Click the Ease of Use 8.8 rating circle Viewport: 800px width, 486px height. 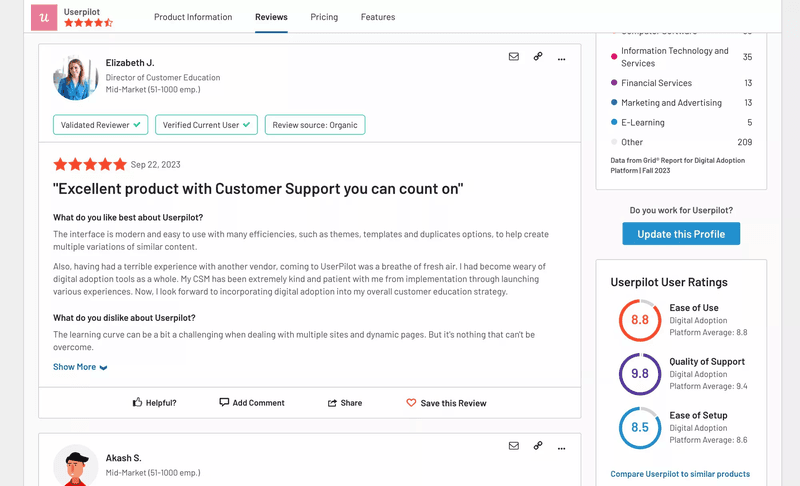click(640, 320)
